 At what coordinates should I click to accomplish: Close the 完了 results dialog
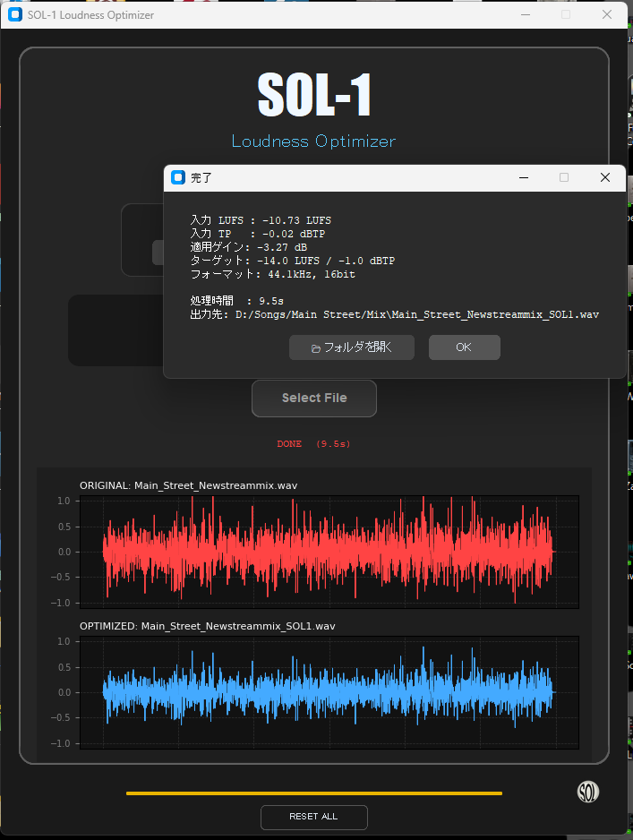[x=605, y=177]
